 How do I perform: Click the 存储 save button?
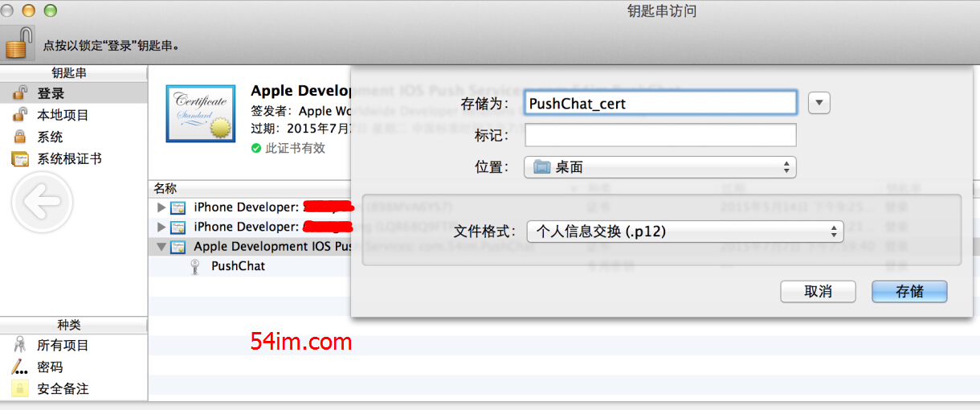tap(909, 292)
